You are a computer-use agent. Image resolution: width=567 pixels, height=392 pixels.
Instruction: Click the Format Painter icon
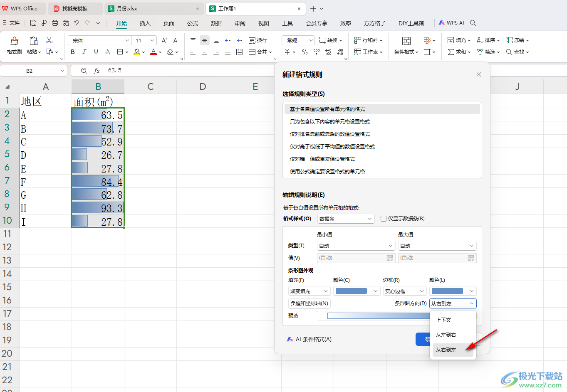coord(14,41)
